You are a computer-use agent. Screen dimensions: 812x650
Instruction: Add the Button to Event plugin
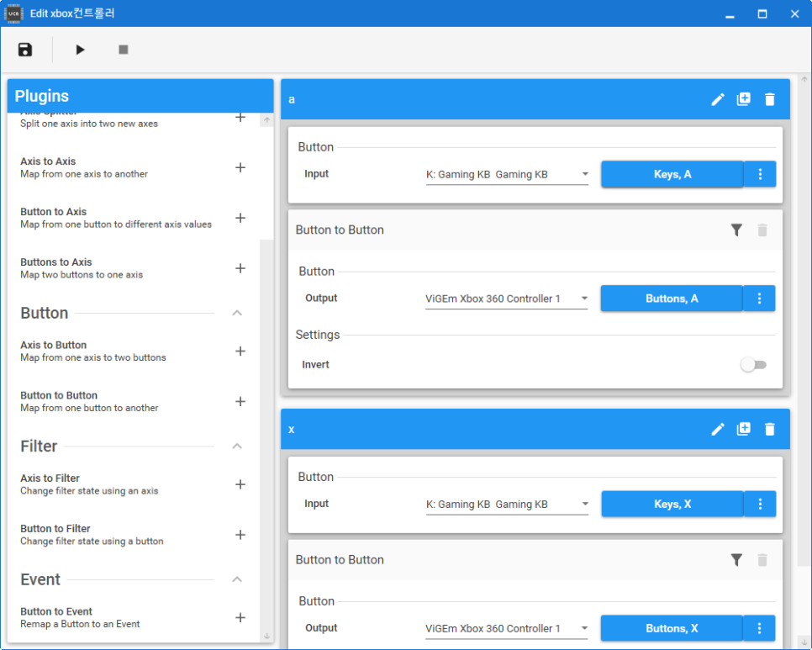(240, 617)
